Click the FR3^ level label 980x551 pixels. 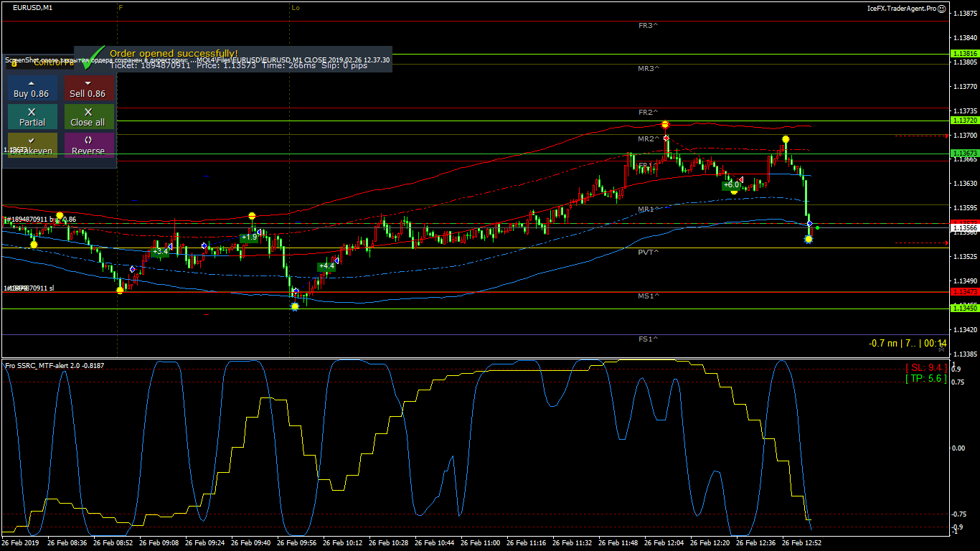[649, 26]
